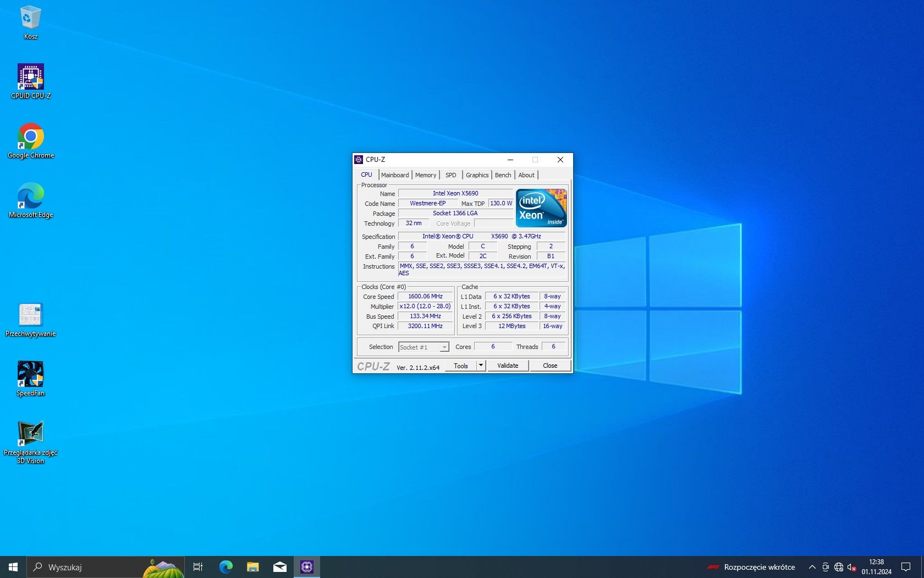The image size is (924, 578).
Task: Click the 6 x 256 KBytes Level 2 value
Action: point(512,316)
